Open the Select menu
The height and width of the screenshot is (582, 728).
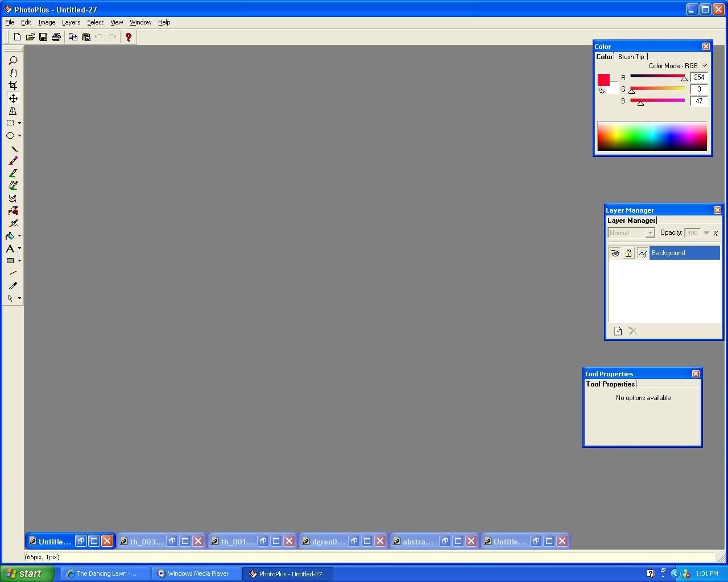click(95, 22)
